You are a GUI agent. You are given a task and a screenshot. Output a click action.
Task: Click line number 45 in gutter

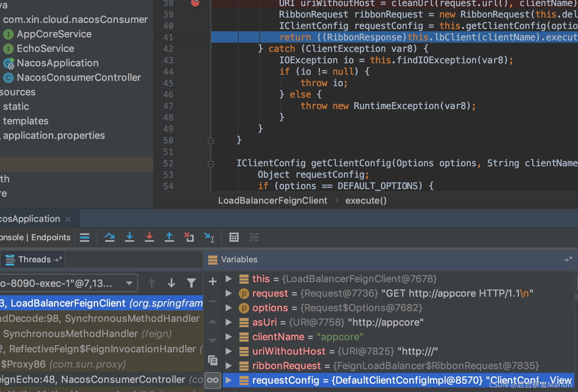(x=168, y=83)
